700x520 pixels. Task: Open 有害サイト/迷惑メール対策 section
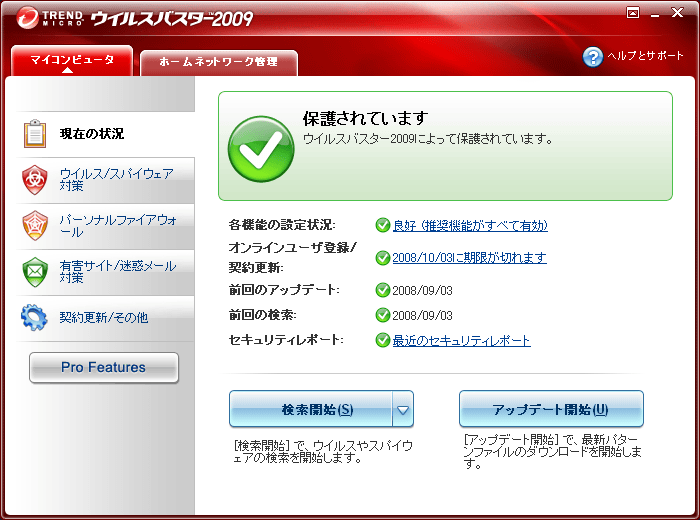(105, 272)
